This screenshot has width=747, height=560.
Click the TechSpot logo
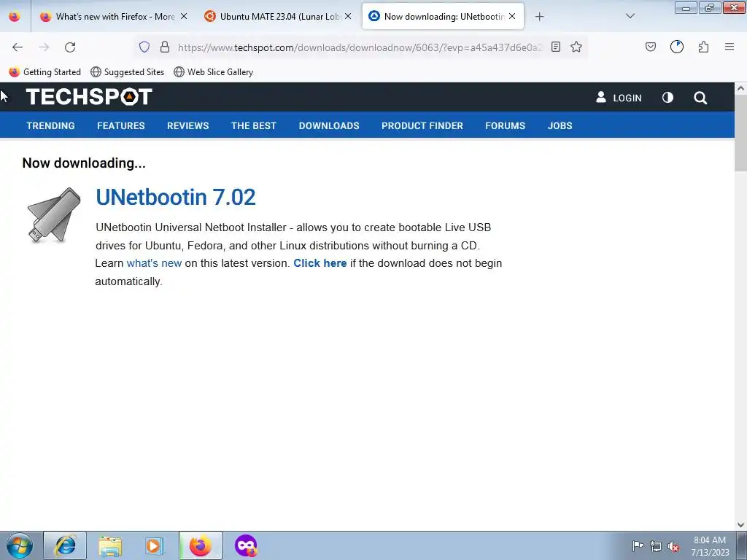[89, 97]
